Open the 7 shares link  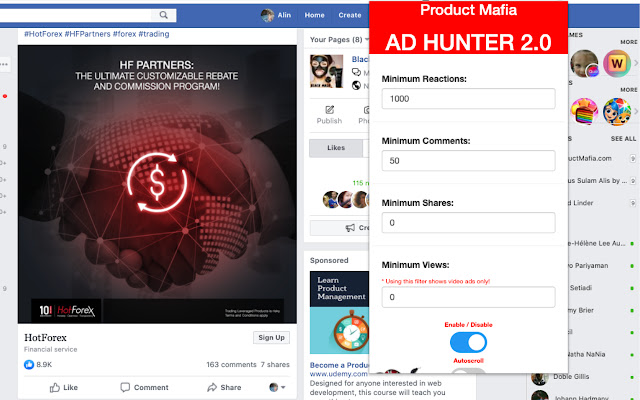tap(275, 364)
